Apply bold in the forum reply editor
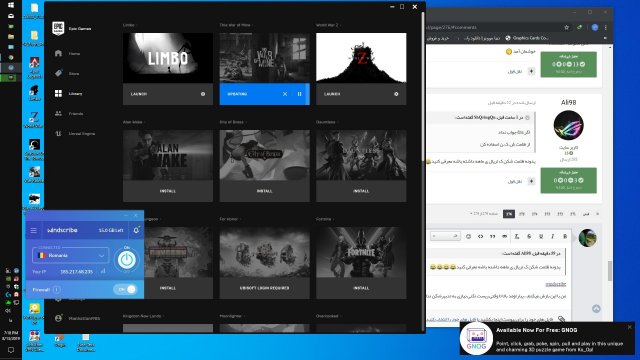This screenshot has width=640, height=360. coord(565,236)
